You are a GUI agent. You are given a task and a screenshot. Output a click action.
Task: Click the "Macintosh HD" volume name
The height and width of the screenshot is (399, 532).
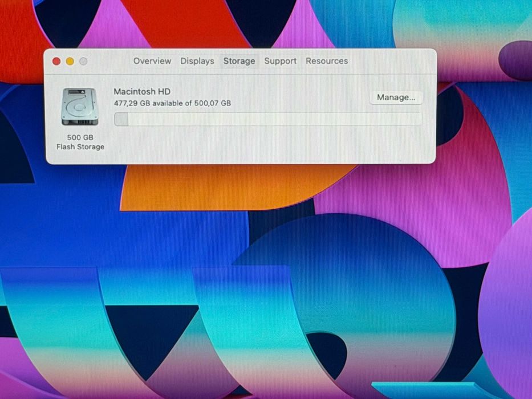142,92
